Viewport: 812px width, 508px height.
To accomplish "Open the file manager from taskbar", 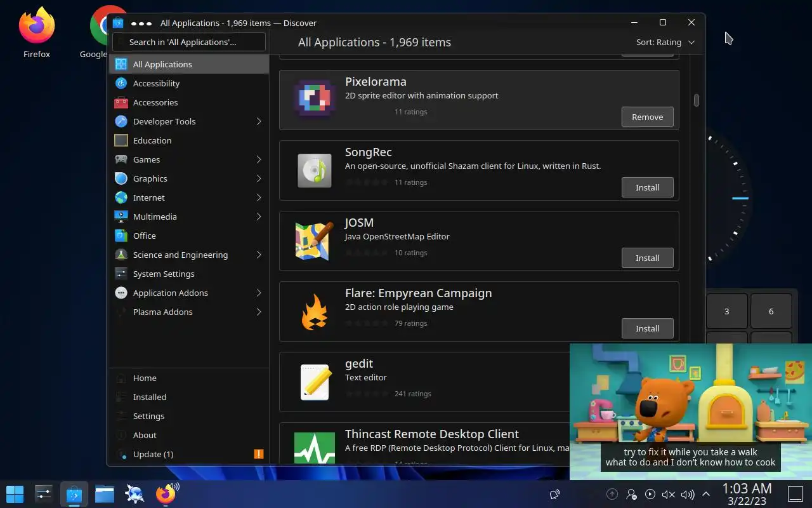I will coord(105,494).
